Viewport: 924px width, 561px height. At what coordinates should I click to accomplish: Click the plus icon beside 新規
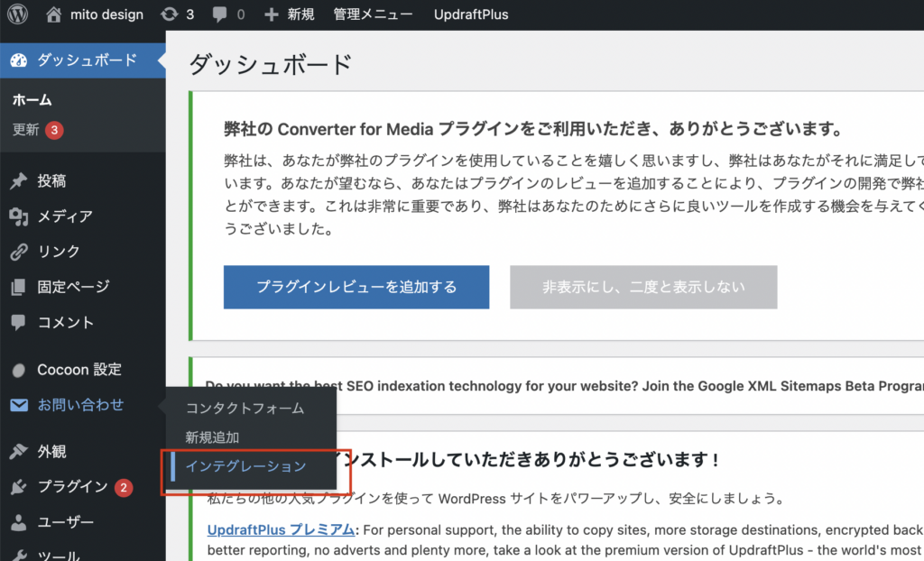pyautogui.click(x=271, y=14)
